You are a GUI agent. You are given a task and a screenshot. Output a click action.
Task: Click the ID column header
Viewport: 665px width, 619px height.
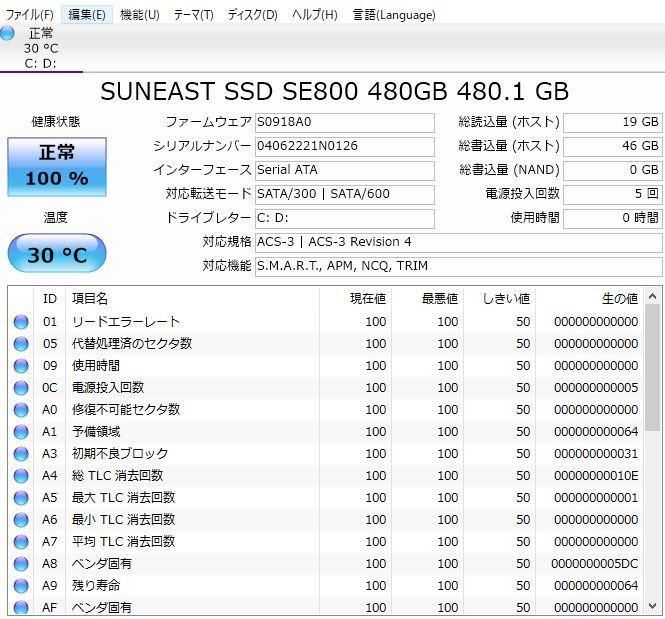(50, 298)
